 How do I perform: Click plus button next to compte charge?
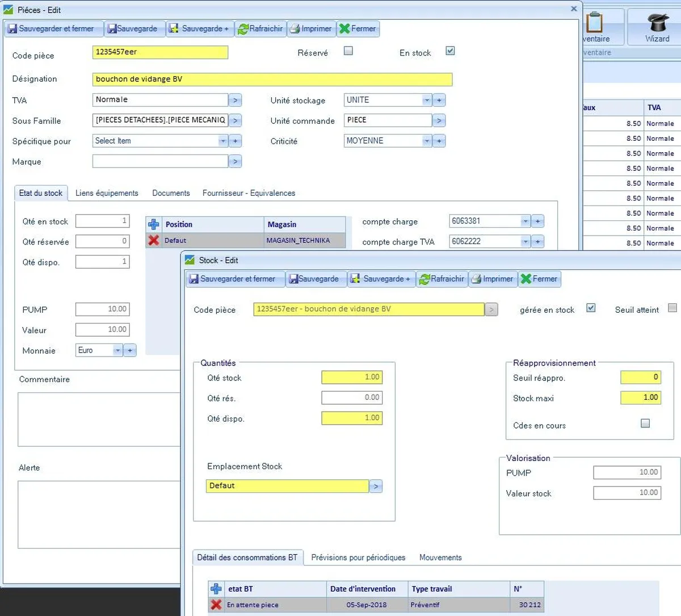(x=537, y=221)
